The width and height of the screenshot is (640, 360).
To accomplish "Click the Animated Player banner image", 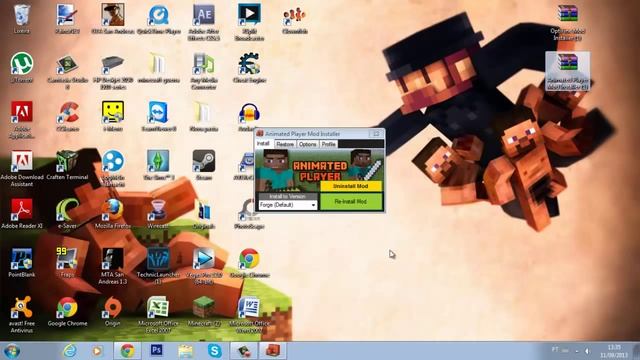I will tap(319, 170).
